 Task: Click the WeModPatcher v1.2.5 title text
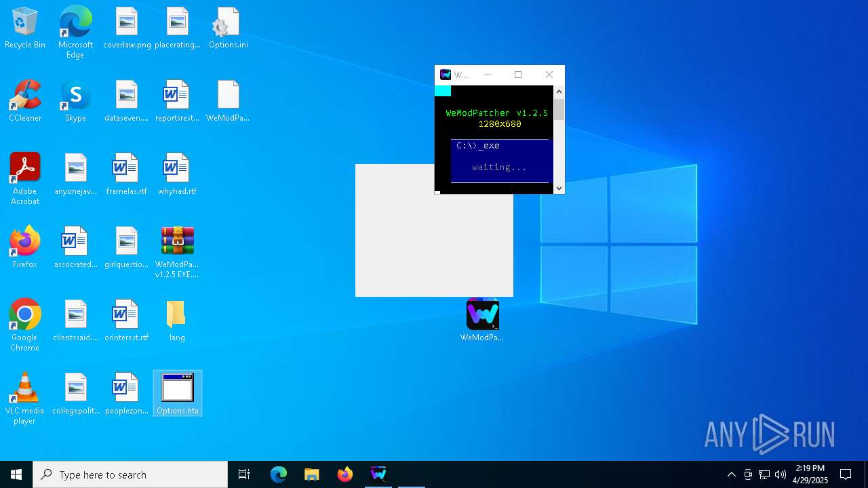(497, 113)
